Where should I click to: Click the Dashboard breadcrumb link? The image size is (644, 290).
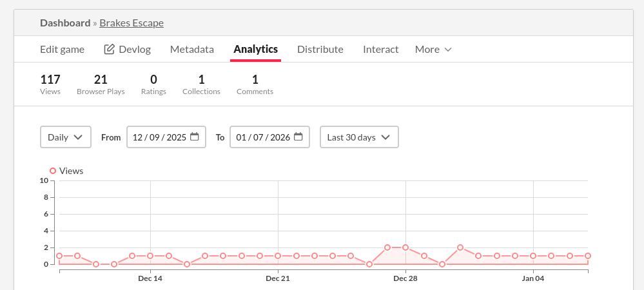pyautogui.click(x=65, y=23)
